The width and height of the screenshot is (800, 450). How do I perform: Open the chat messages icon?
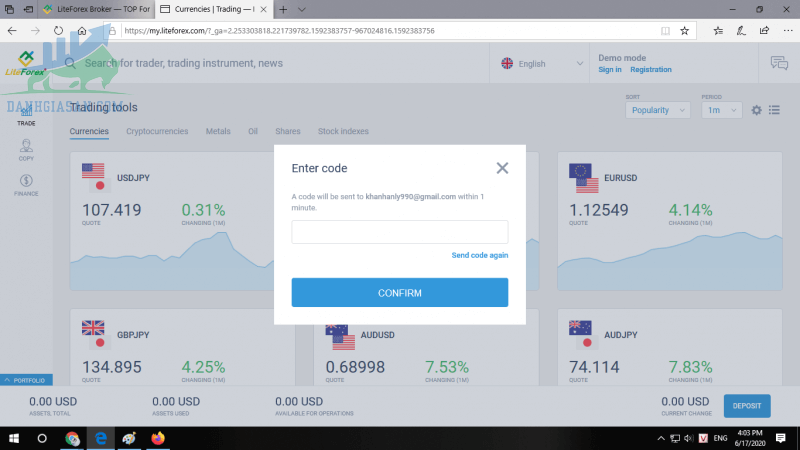coord(779,63)
